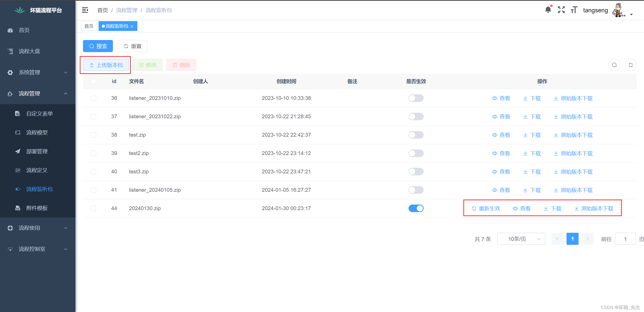The image size is (644, 312).
Task: Click the go-to page number input
Action: (625, 239)
